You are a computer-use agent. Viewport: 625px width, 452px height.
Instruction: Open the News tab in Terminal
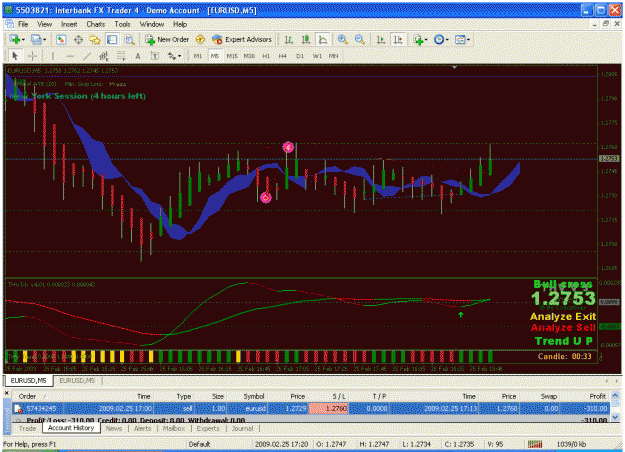click(x=114, y=428)
